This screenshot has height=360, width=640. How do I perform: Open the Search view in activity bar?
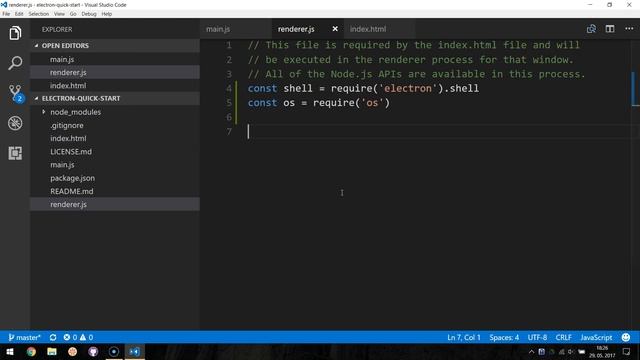coord(15,63)
